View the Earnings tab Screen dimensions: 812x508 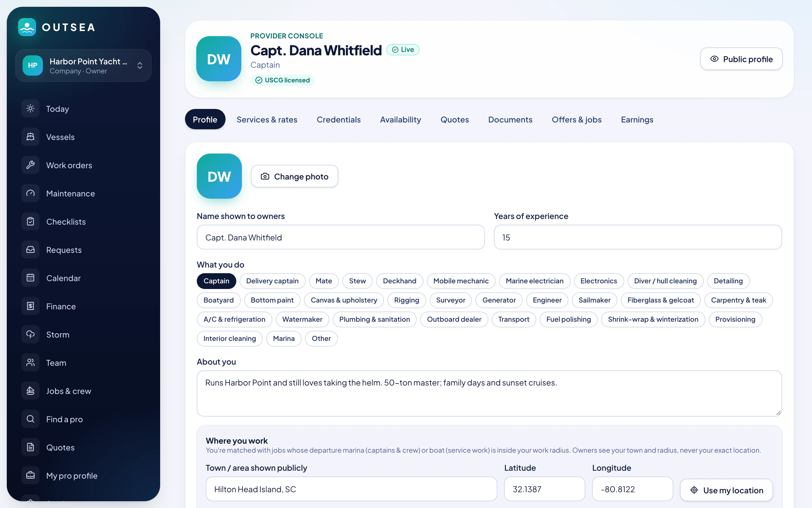[637, 119]
